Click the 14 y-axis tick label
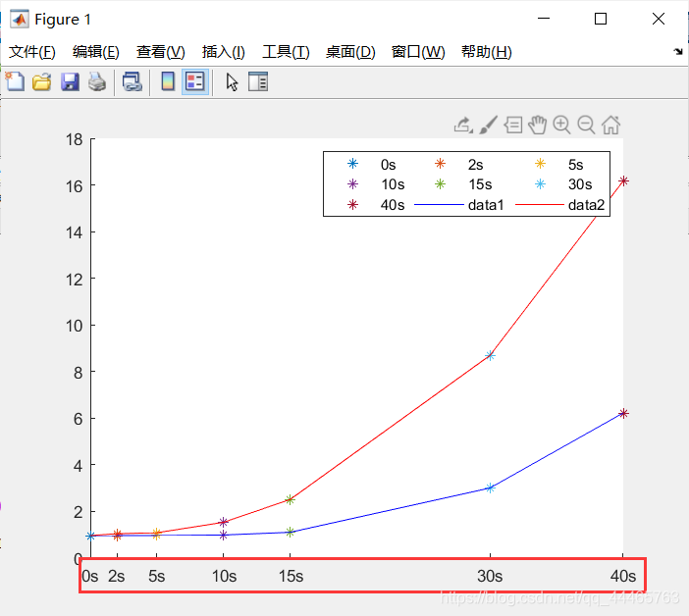The height and width of the screenshot is (616, 689). 75,232
